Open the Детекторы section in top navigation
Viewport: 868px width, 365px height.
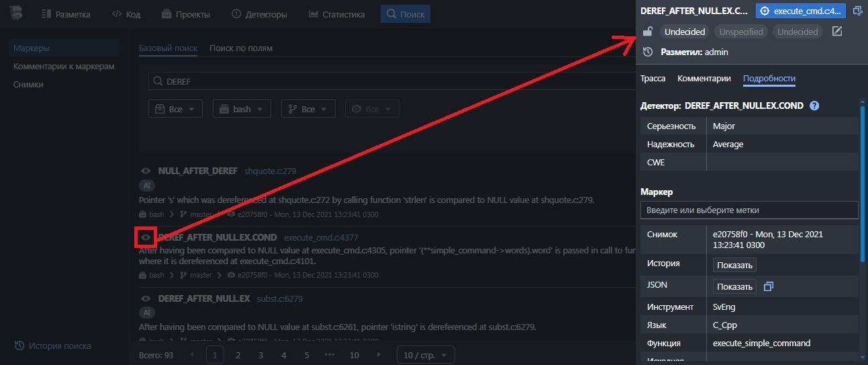[259, 14]
